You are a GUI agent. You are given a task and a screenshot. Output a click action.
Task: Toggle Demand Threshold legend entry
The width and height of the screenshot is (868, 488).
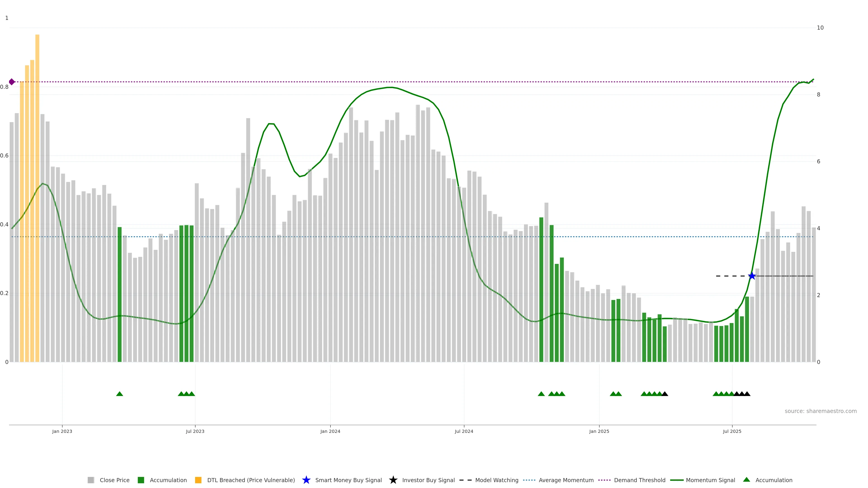tap(639, 480)
